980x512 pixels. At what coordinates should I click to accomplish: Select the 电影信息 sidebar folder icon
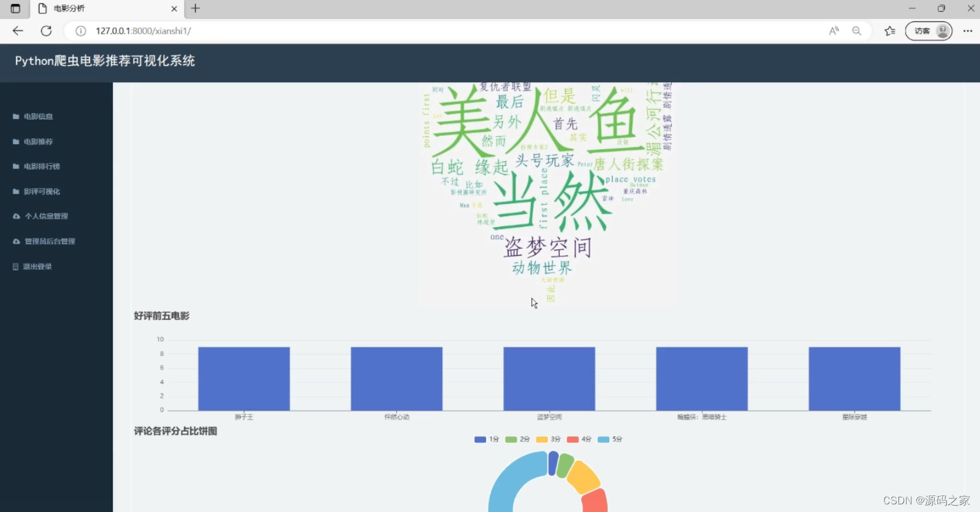pyautogui.click(x=15, y=117)
